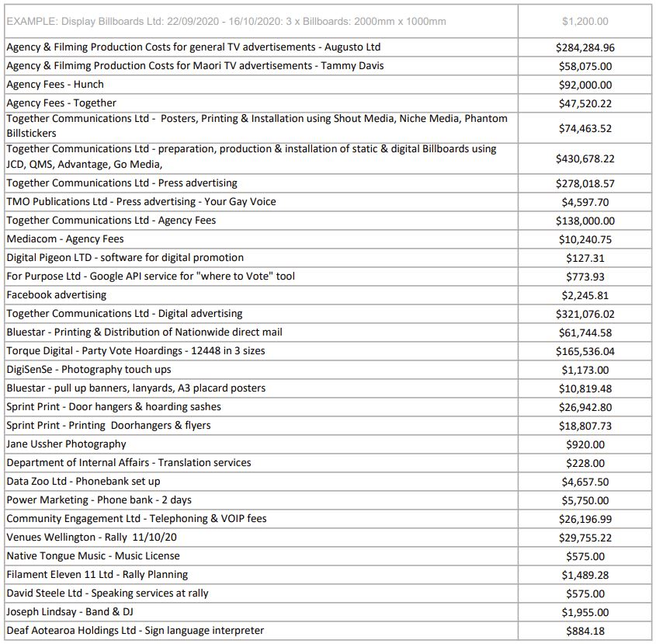Click the amount $920.00
The image size is (656, 644).
pos(585,444)
